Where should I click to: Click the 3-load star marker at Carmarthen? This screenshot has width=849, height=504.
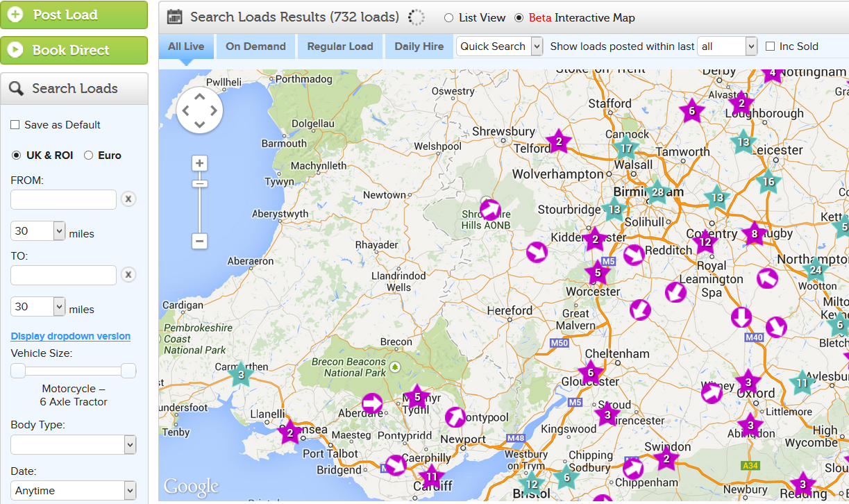pos(241,375)
